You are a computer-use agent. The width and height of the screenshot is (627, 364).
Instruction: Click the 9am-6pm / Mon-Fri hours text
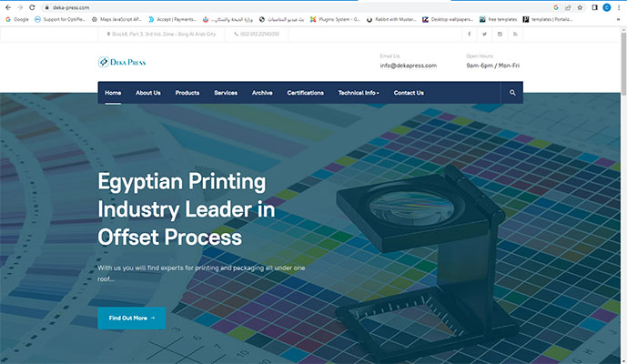492,66
